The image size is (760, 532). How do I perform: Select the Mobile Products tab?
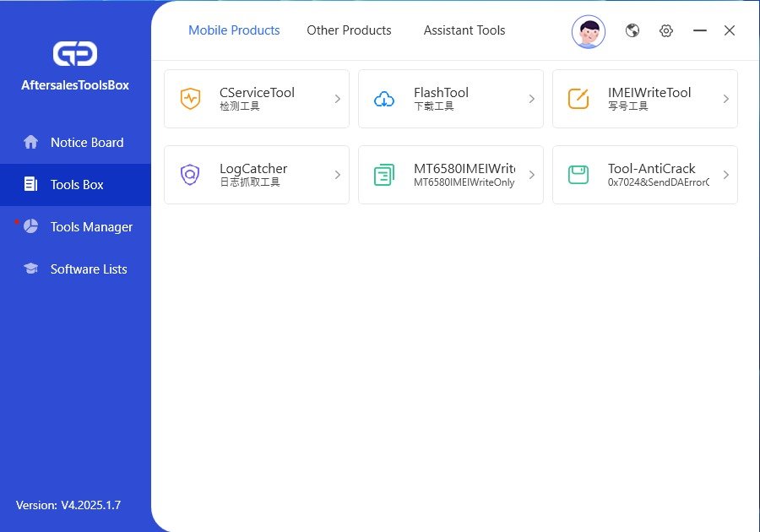(234, 30)
